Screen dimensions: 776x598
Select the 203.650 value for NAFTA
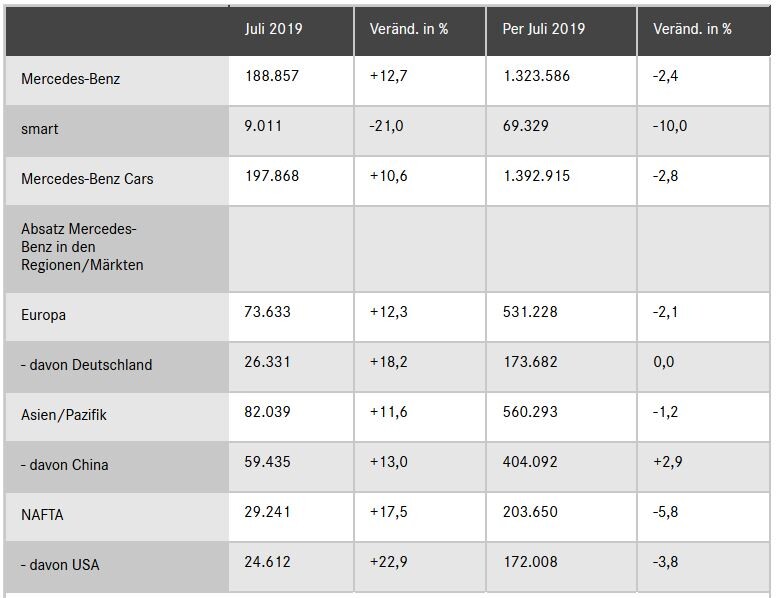point(530,512)
